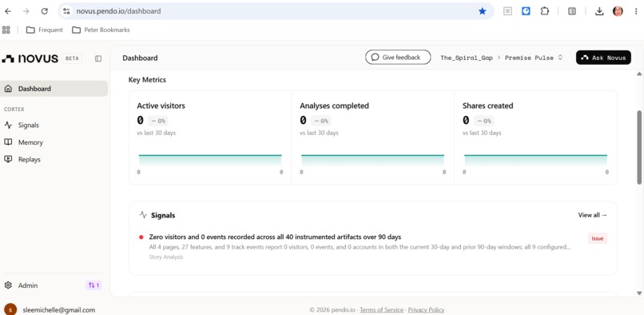Collapse the sidebar with panel toggle icon
This screenshot has width=644, height=315.
[98, 58]
